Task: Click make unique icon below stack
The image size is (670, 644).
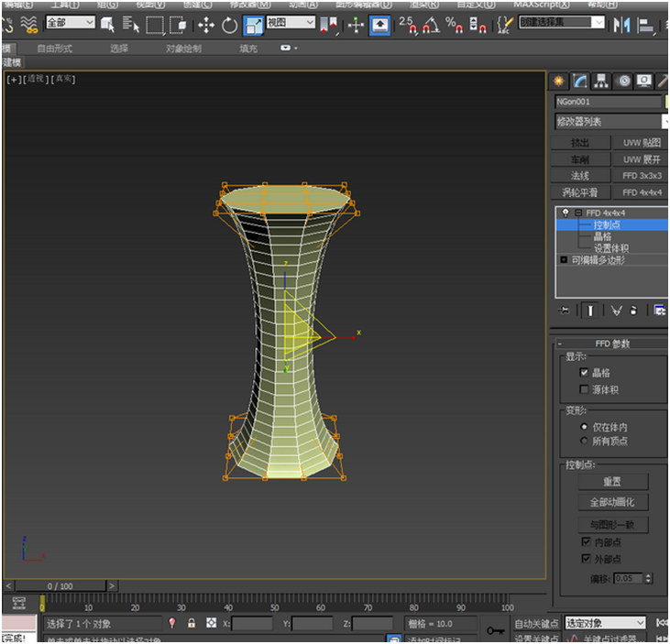Action: point(616,311)
